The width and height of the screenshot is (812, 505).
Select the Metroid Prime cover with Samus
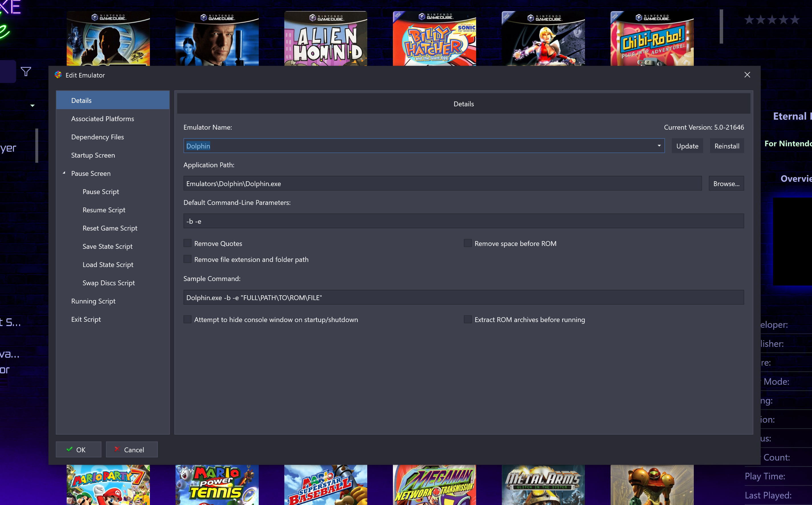pos(652,485)
